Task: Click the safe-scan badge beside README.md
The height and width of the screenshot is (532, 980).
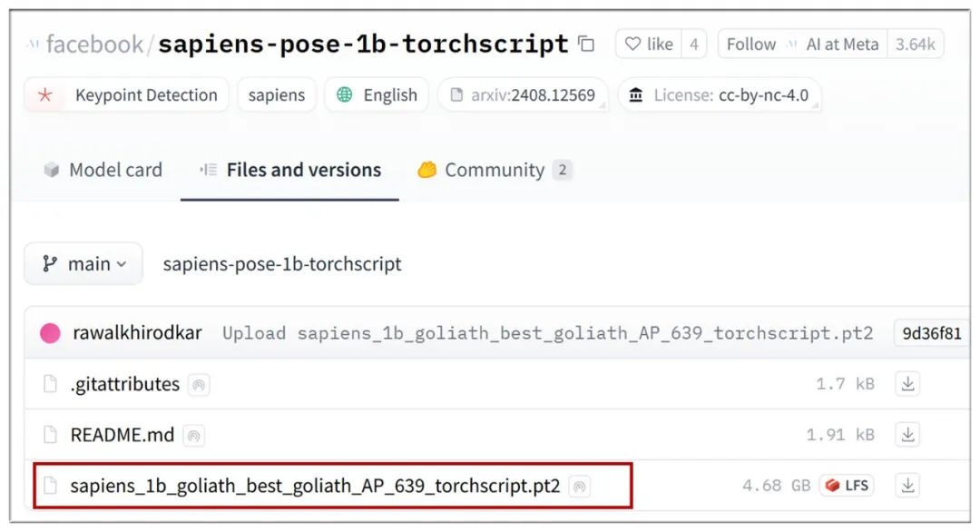Action: 194,436
